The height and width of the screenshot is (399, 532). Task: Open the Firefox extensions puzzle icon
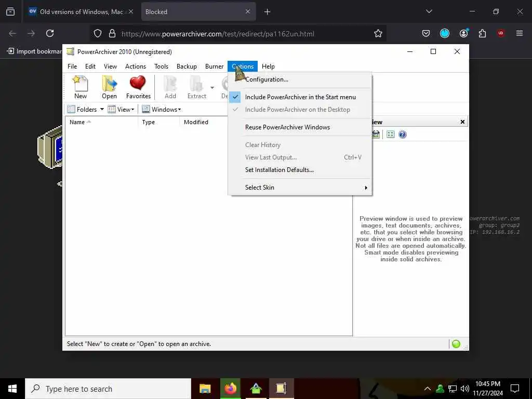click(482, 33)
